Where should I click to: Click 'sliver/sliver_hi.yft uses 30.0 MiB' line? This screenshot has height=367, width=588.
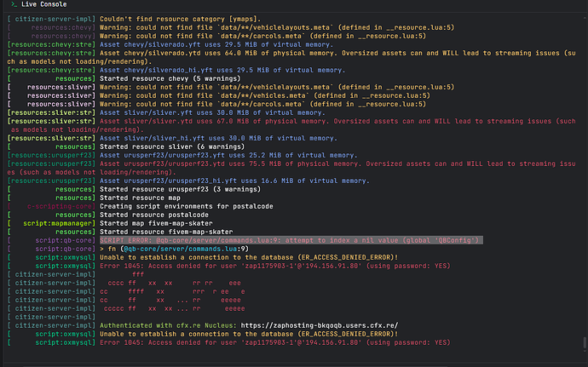218,138
